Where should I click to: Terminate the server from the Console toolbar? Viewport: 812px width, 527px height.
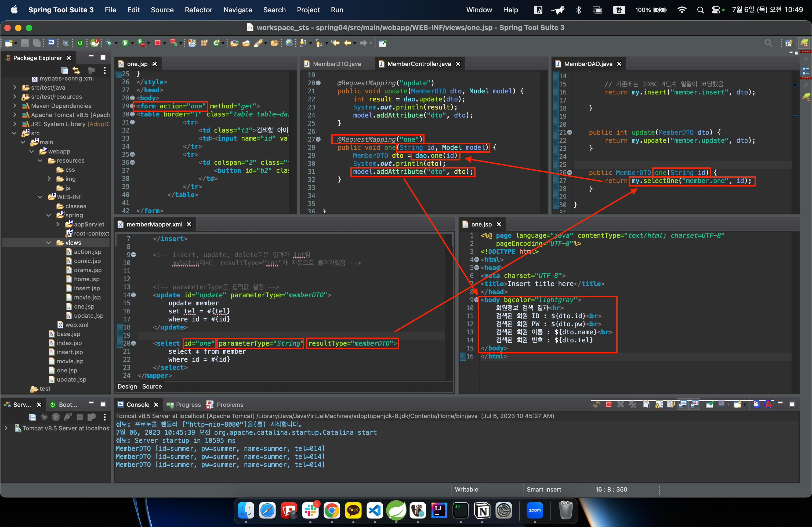(x=609, y=405)
